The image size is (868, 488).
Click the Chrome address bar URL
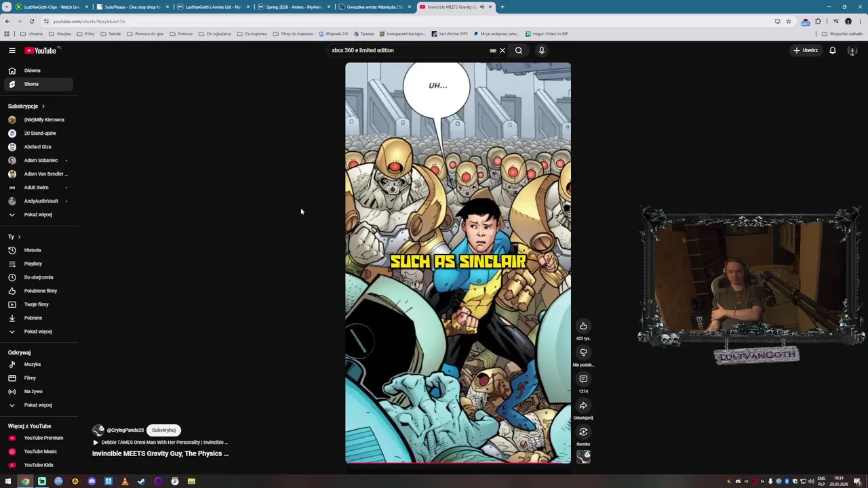(89, 21)
